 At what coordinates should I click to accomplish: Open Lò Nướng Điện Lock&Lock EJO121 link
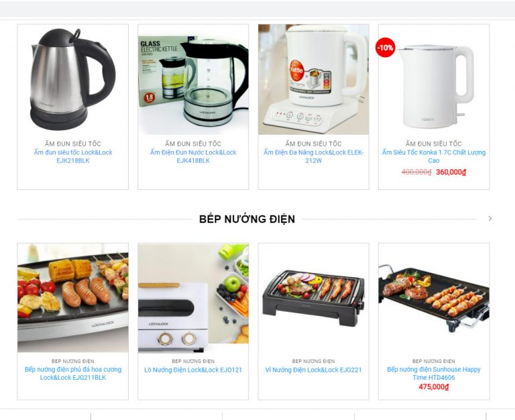(x=193, y=370)
